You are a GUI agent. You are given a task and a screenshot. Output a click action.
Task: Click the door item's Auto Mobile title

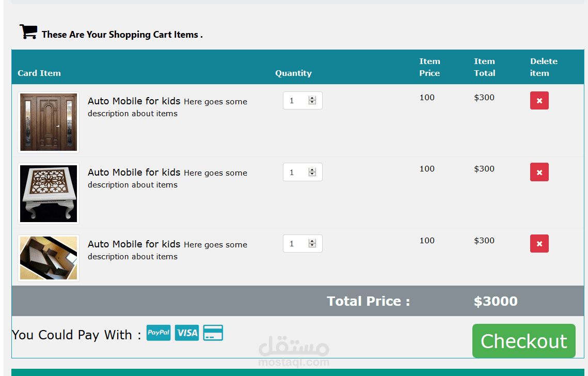tap(134, 101)
